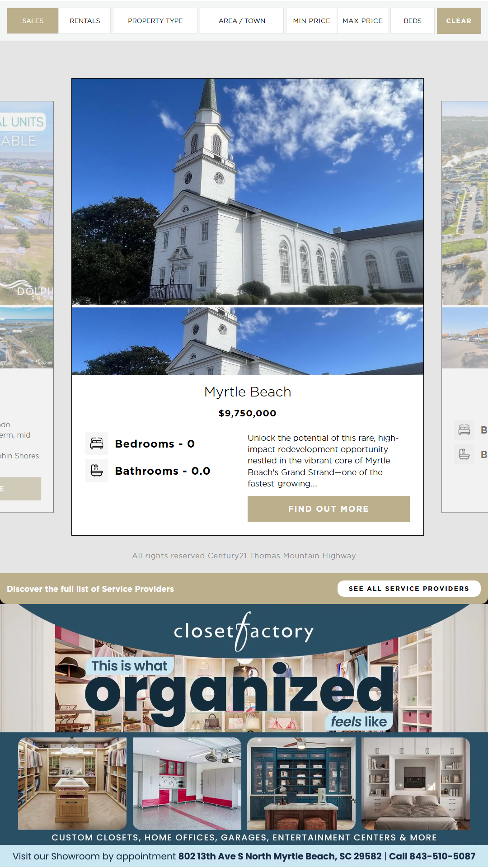
Task: Click the bathtub icon on right card
Action: (x=464, y=454)
